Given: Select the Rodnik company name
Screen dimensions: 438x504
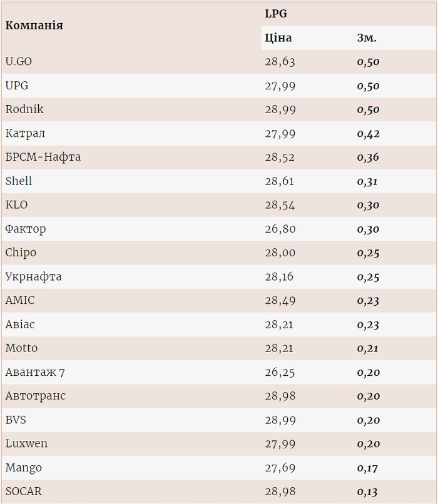Looking at the screenshot, I should point(24,109).
